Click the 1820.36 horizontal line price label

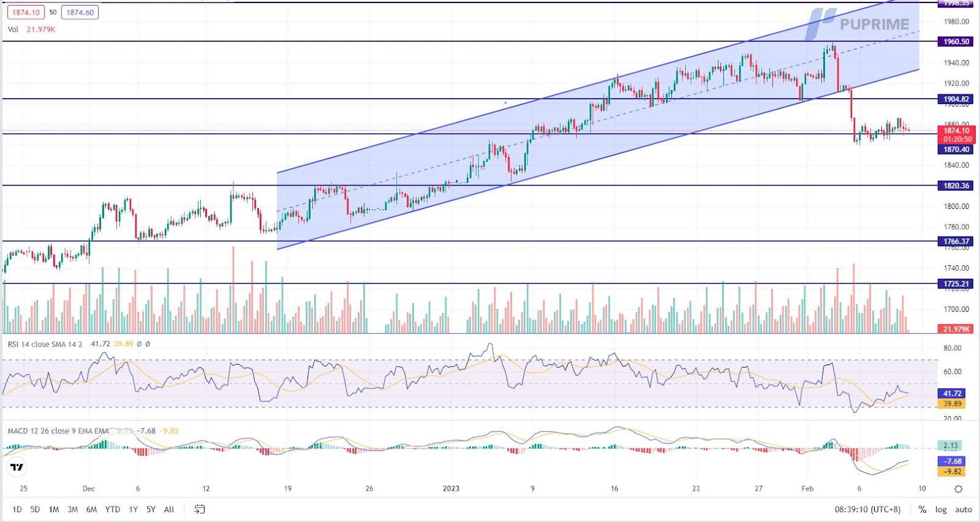(956, 186)
